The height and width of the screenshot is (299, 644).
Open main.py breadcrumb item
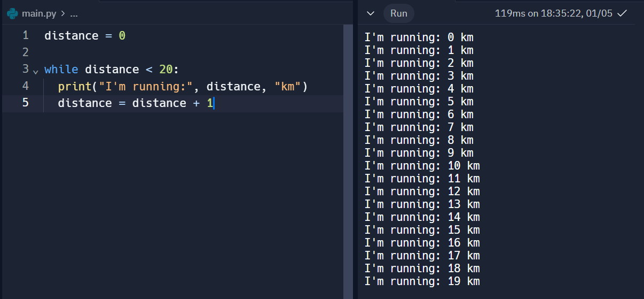point(39,13)
